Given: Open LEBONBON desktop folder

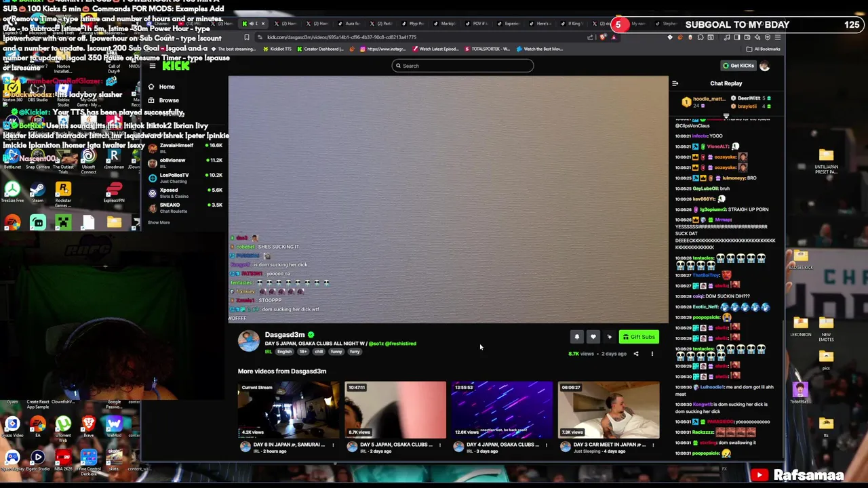Looking at the screenshot, I should [801, 326].
